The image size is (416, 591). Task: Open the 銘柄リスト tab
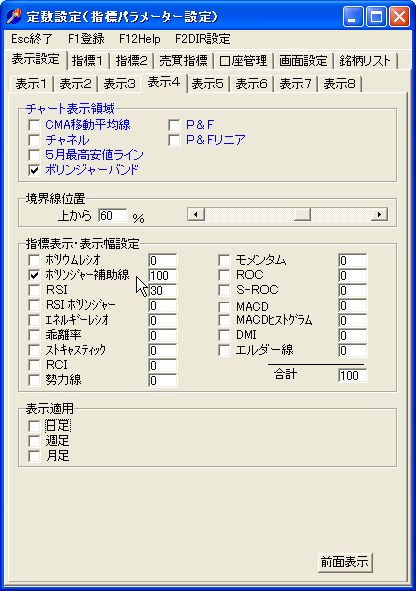click(x=365, y=61)
